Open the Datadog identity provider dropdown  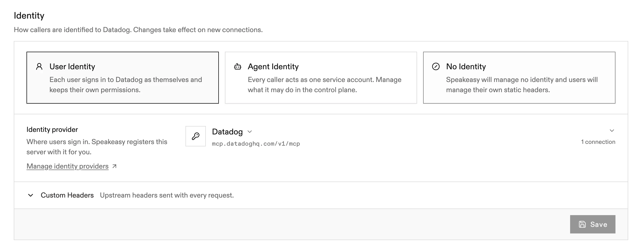(232, 132)
